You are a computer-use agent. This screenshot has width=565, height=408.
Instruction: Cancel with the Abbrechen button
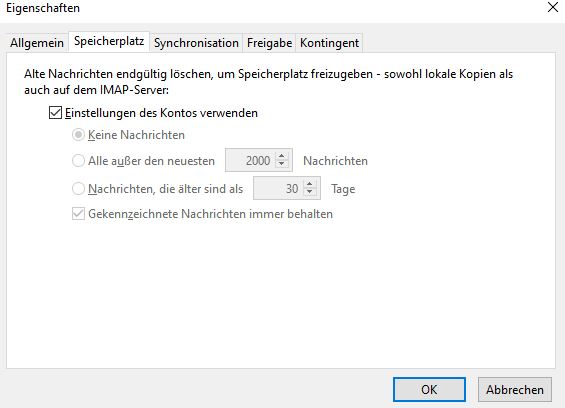515,389
